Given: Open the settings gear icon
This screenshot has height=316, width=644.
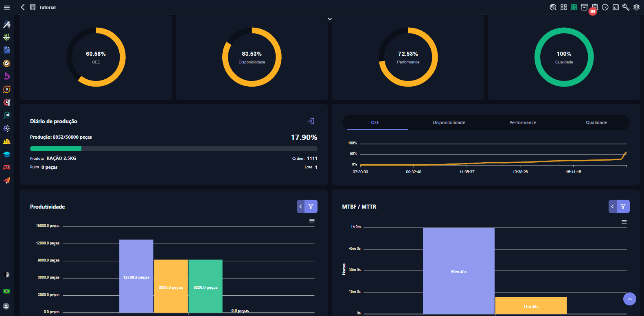Looking at the screenshot, I should (x=637, y=7).
